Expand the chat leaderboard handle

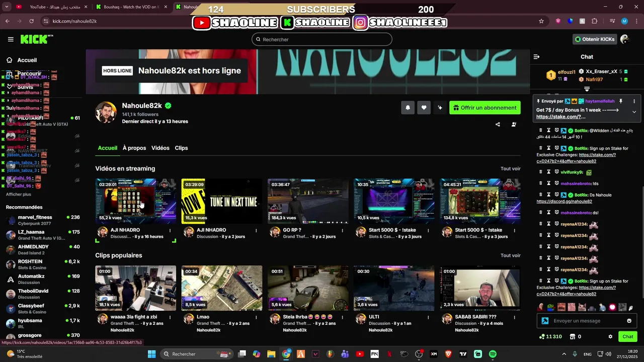(x=587, y=89)
